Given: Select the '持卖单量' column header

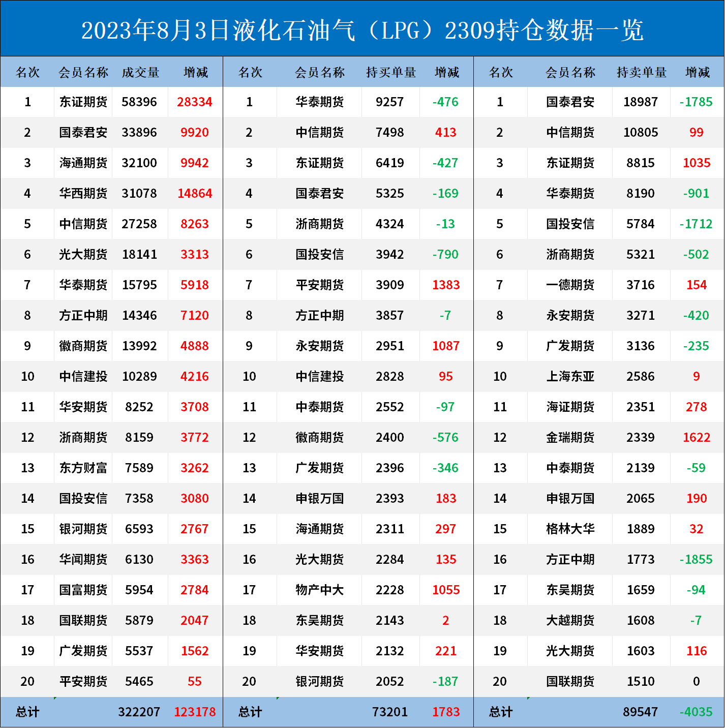Looking at the screenshot, I should click(641, 72).
